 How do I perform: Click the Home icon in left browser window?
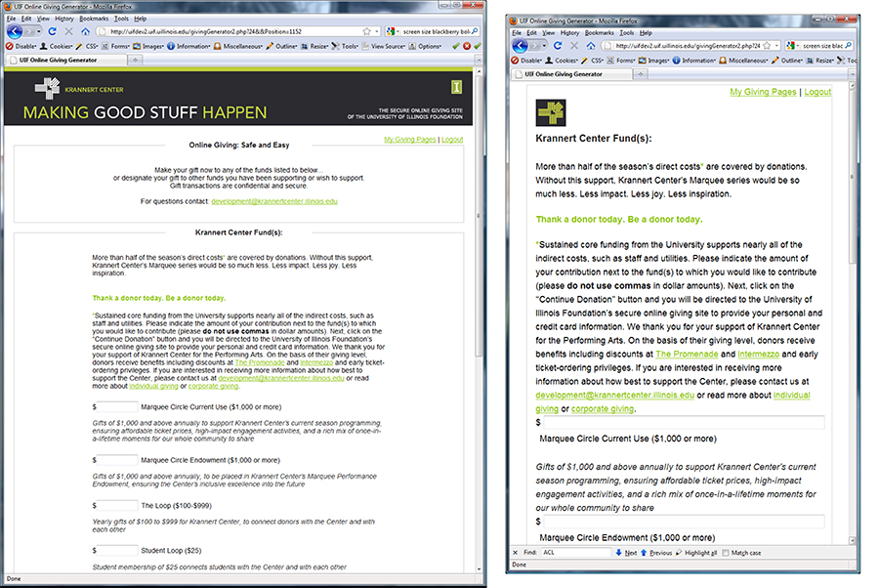pyautogui.click(x=86, y=31)
